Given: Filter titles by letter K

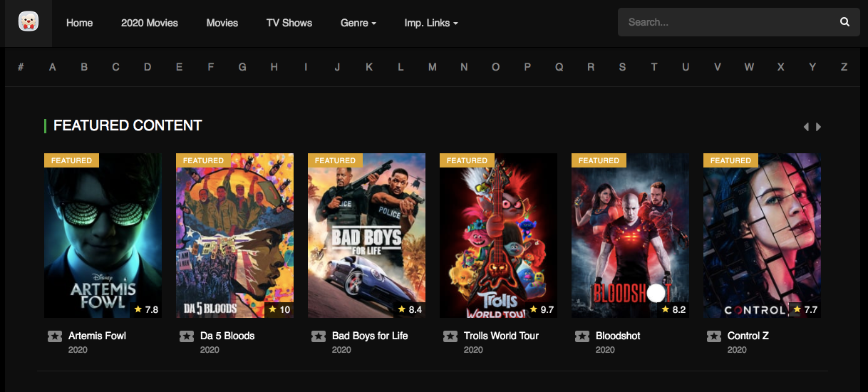Looking at the screenshot, I should [369, 67].
